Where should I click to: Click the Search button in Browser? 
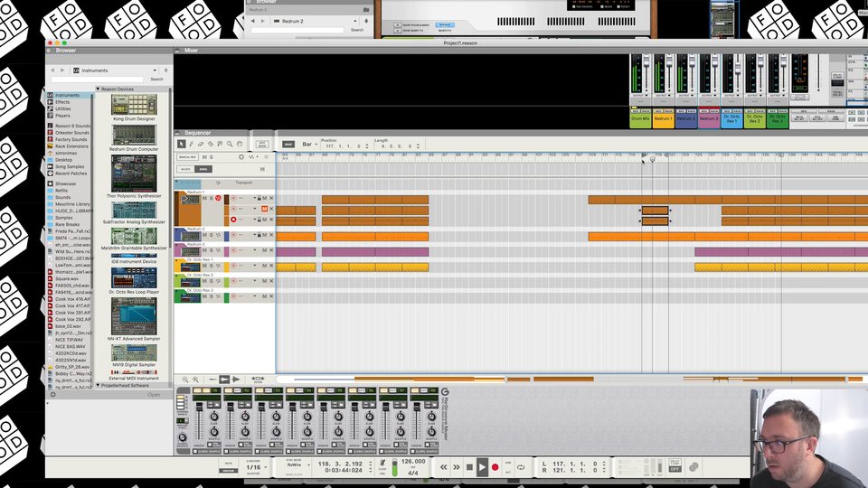156,80
